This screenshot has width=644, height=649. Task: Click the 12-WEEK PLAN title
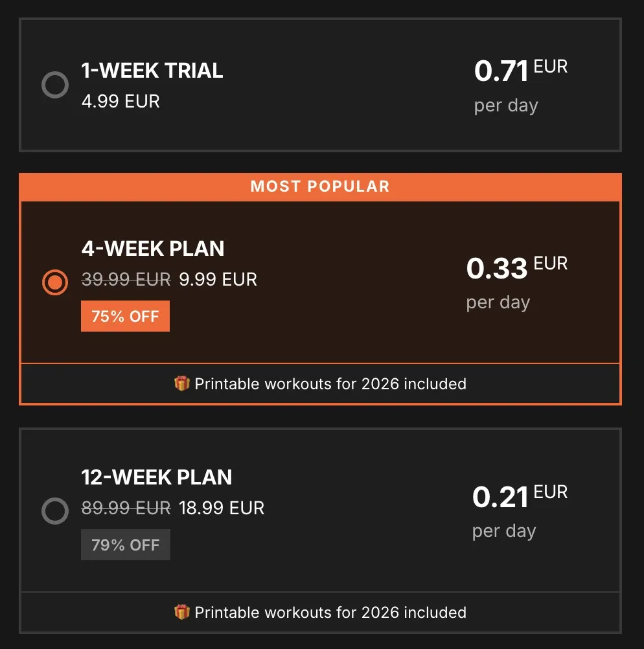[x=157, y=477]
